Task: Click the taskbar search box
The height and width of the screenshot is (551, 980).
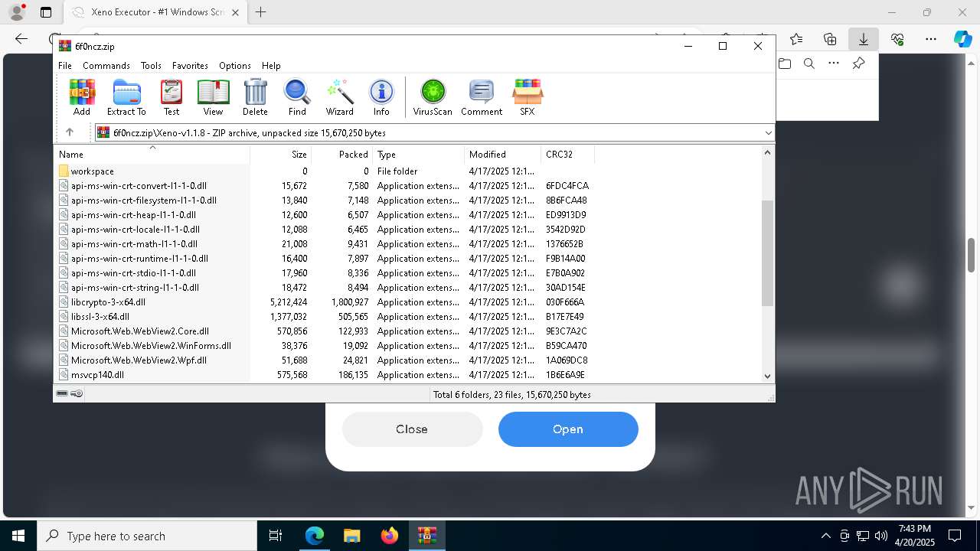Action: click(x=147, y=536)
